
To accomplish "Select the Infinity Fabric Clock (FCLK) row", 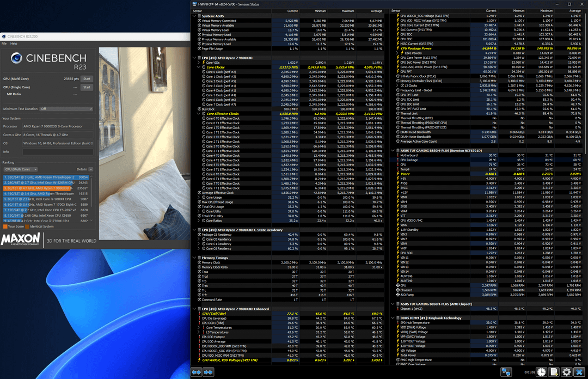I will [487, 76].
